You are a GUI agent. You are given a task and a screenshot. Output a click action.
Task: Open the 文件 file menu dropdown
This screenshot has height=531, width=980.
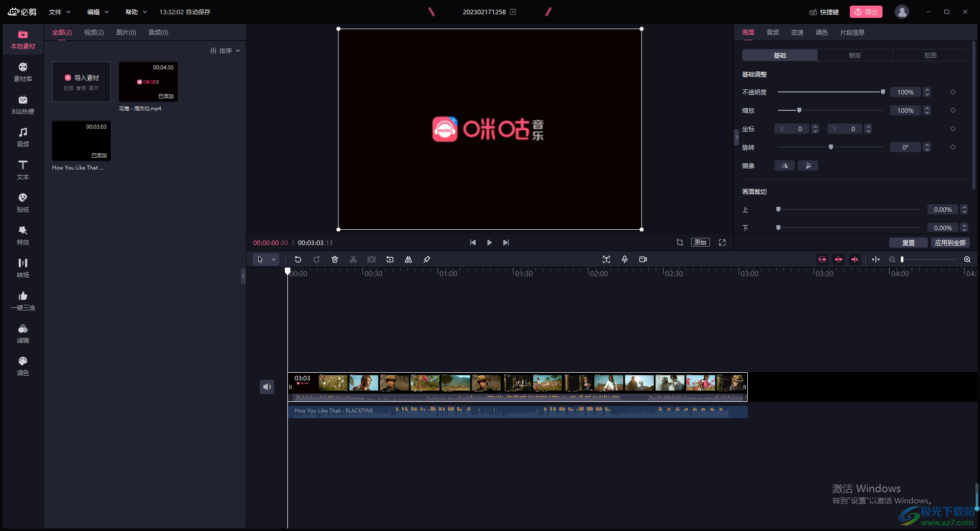tap(60, 12)
